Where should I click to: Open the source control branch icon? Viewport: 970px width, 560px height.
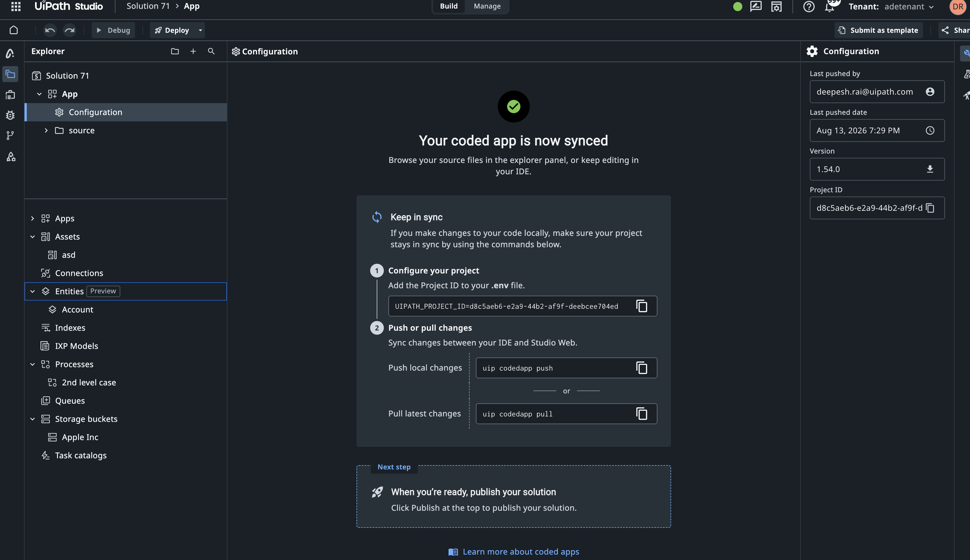click(10, 135)
